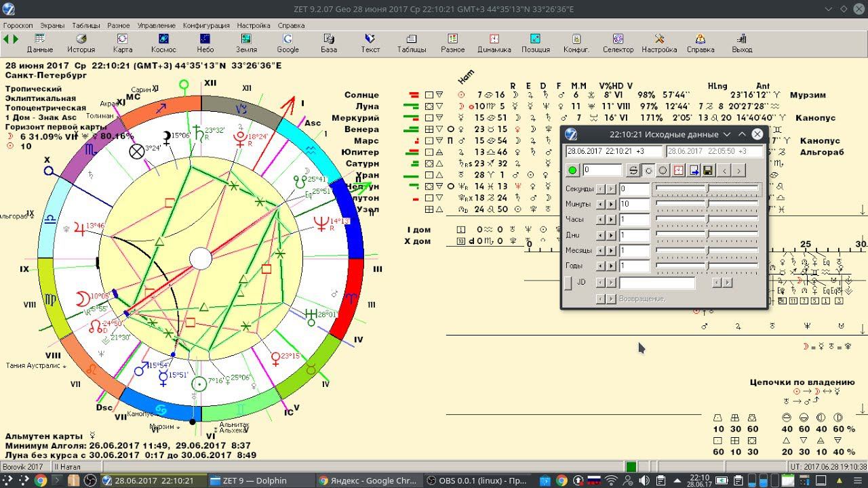868x488 pixels.
Task: Open the Гороскоп menu
Action: tap(18, 25)
